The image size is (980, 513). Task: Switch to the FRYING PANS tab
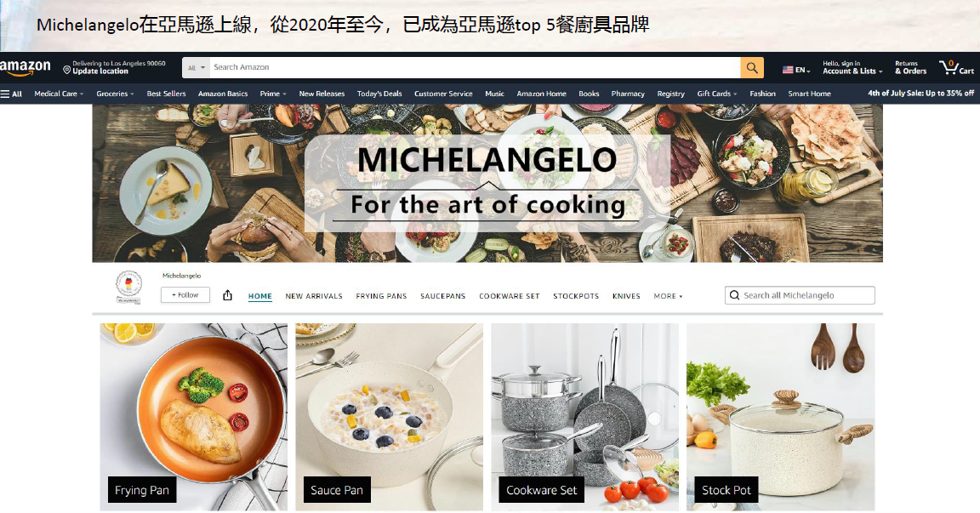[381, 296]
